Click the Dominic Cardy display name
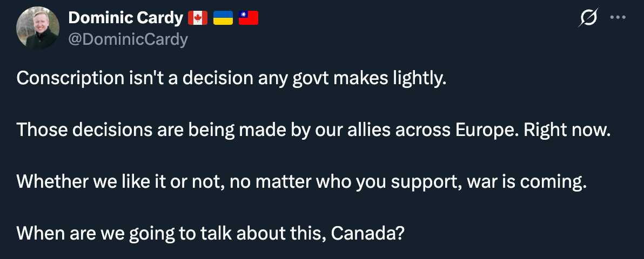The height and width of the screenshot is (259, 644). (x=125, y=18)
